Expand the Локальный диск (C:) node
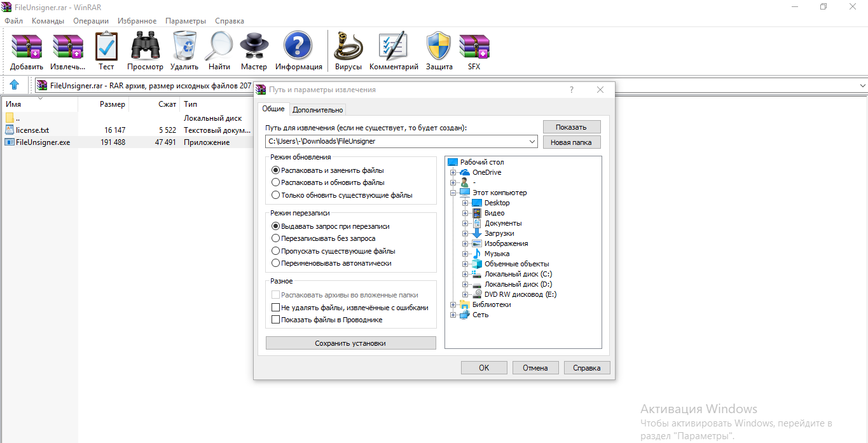This screenshot has height=443, width=868. pos(465,274)
